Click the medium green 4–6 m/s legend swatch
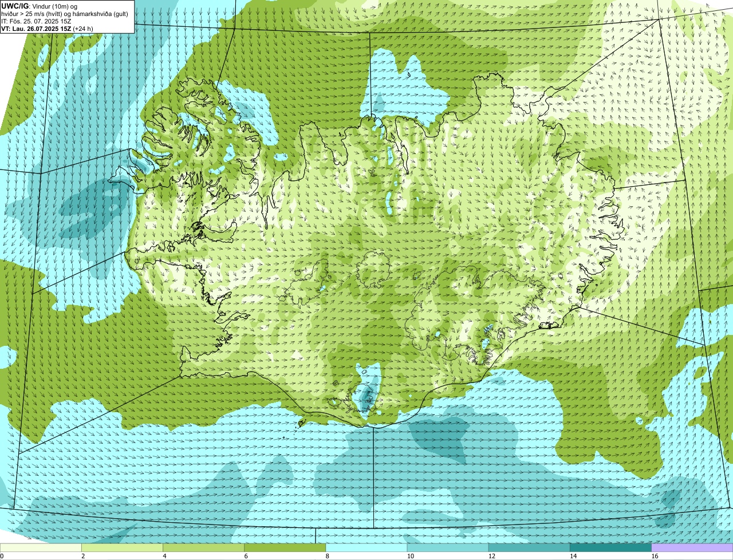 point(204,548)
